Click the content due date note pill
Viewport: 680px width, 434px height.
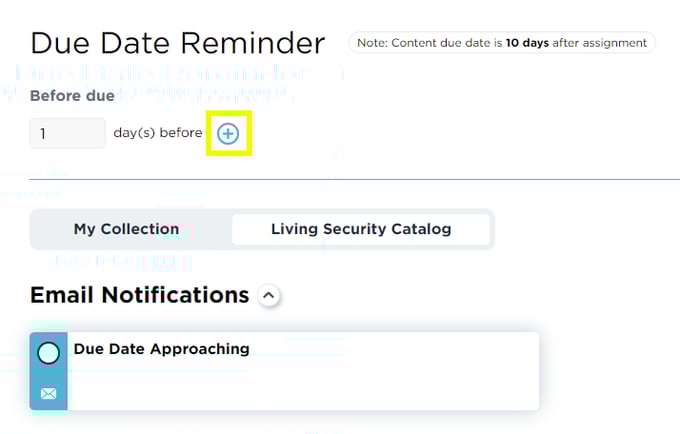tap(502, 42)
